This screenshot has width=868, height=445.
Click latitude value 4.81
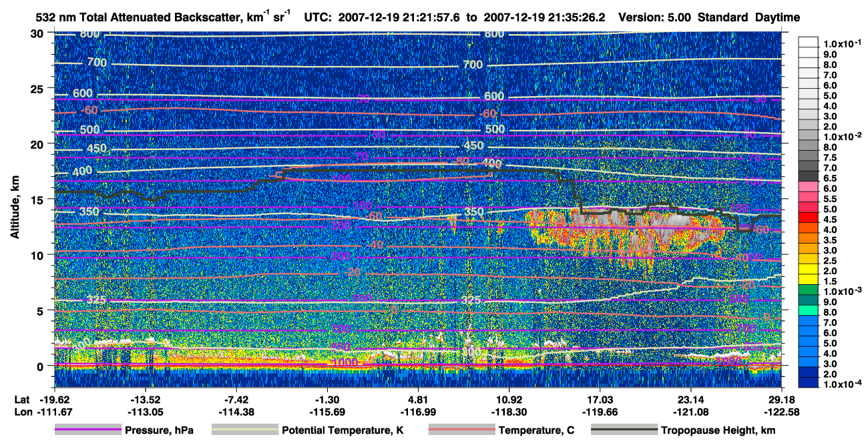418,400
